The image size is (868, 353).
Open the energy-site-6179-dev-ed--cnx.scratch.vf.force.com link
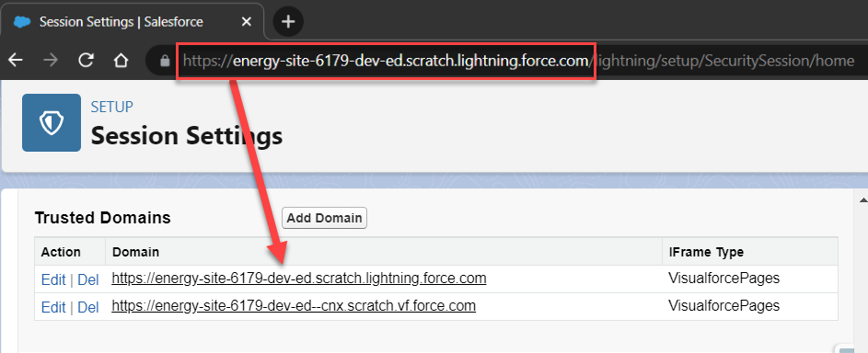294,305
